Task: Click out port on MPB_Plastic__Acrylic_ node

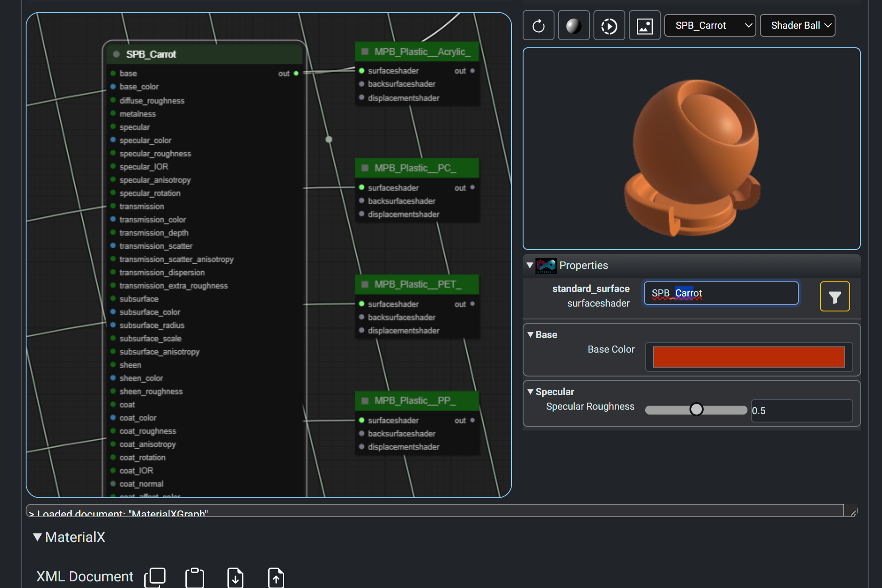Action: [x=473, y=71]
